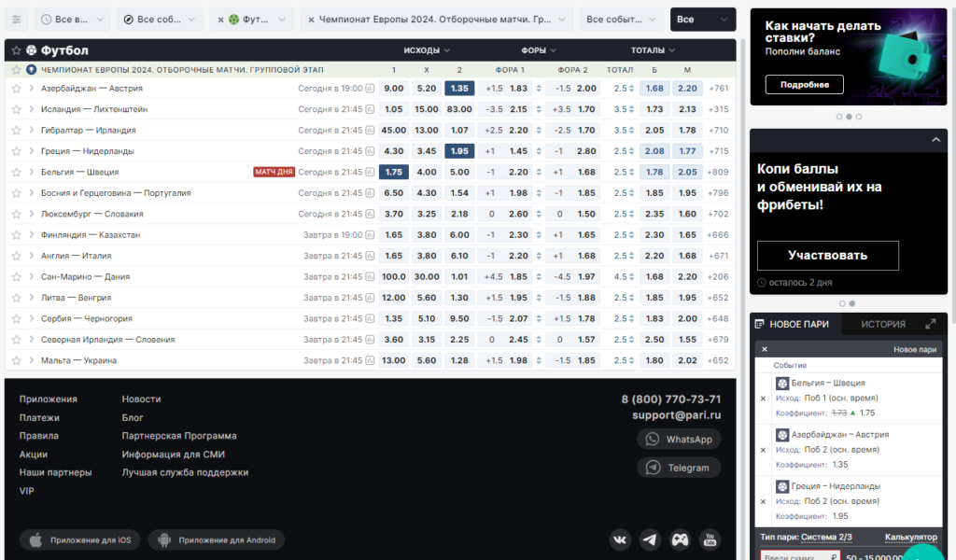Star the Греция — Нидерланды match
The image size is (956, 560).
[x=17, y=151]
